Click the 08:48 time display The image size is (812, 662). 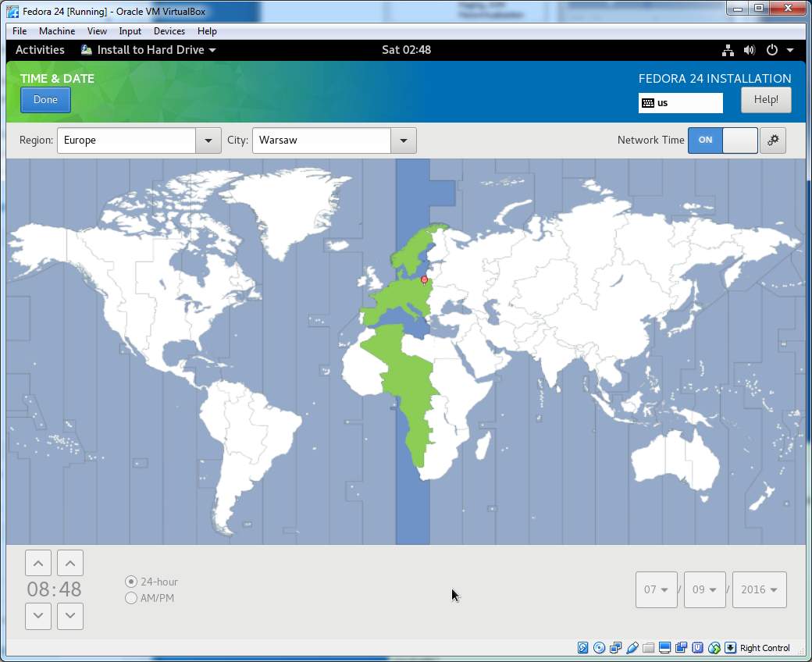(x=55, y=589)
